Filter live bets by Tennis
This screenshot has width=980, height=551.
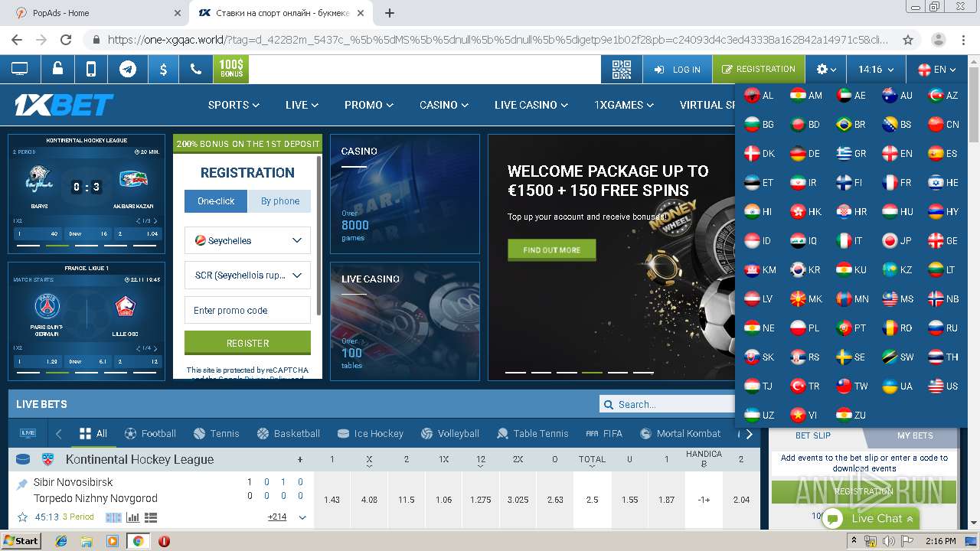tap(217, 433)
